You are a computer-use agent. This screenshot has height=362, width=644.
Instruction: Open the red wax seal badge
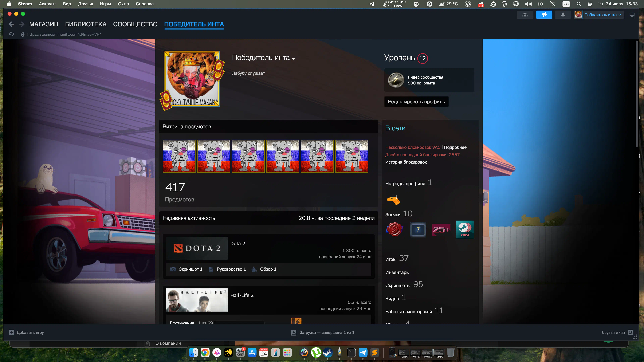394,229
